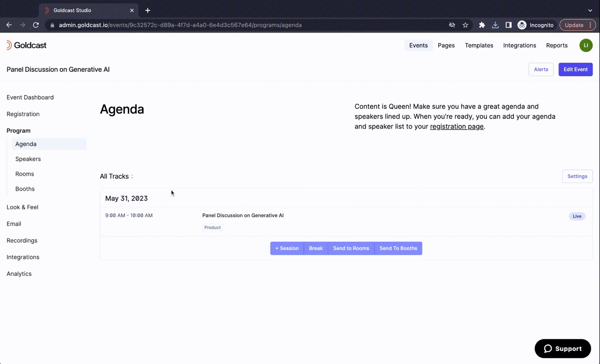This screenshot has width=600, height=364.
Task: Open the LI user avatar menu
Action: [586, 45]
